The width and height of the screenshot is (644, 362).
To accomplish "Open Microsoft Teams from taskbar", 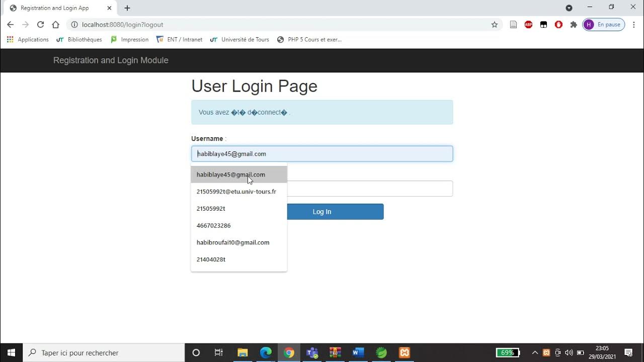I will [312, 353].
